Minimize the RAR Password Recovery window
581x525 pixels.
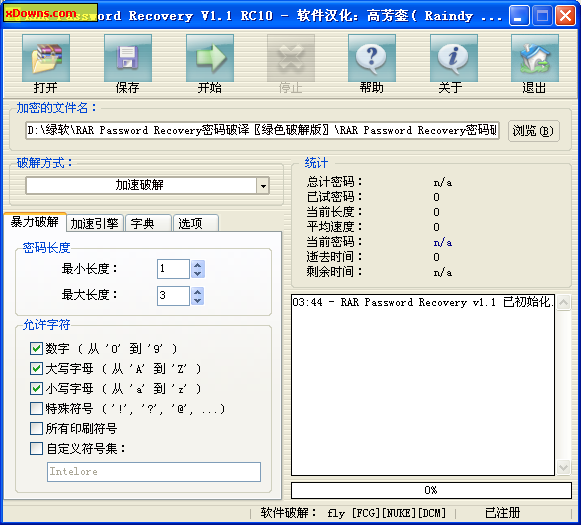[519, 16]
